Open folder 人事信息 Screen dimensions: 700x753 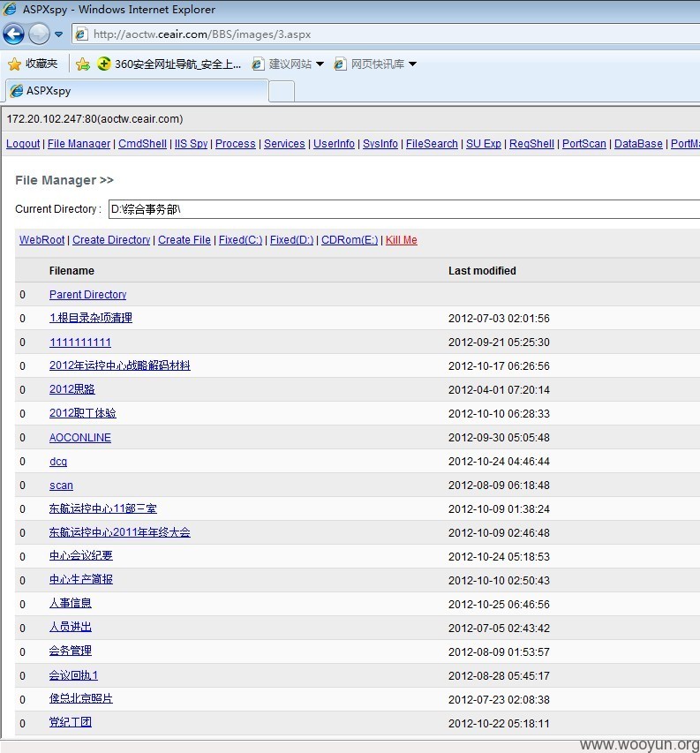click(x=70, y=604)
